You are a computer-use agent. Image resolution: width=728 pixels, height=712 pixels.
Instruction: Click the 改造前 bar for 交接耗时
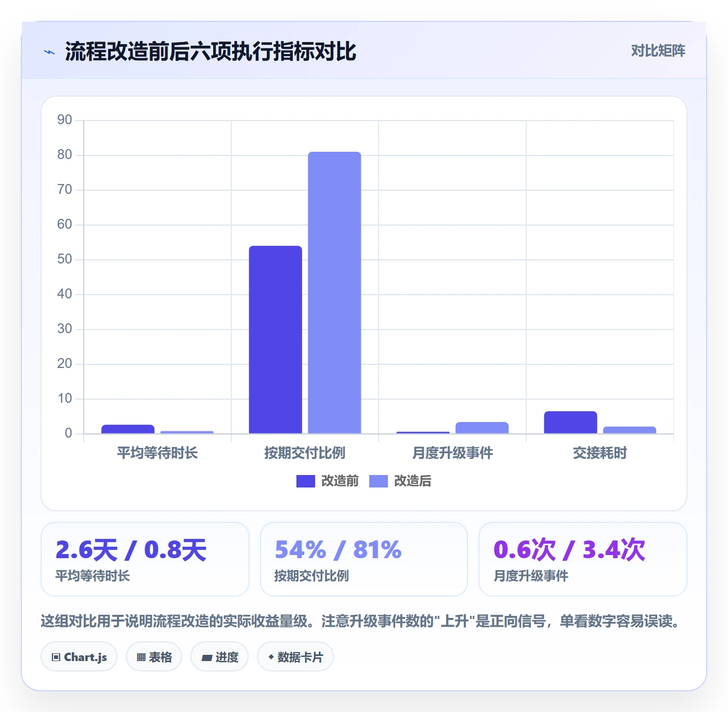point(570,423)
